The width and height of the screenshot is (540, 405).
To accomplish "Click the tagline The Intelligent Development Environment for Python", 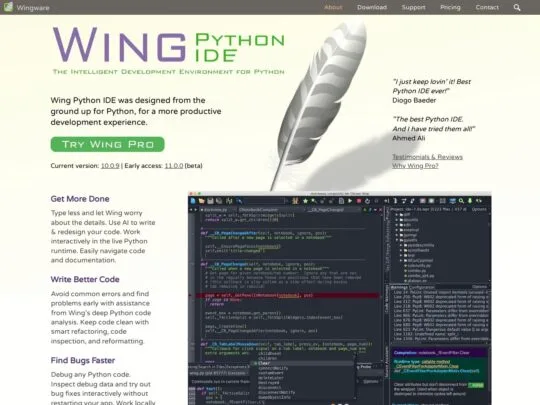I will (x=169, y=72).
